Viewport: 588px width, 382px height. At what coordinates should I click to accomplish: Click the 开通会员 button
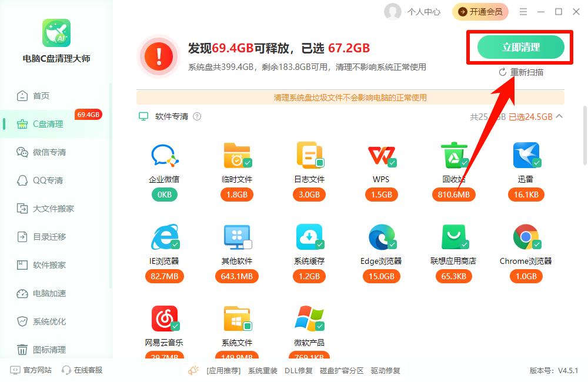[480, 12]
